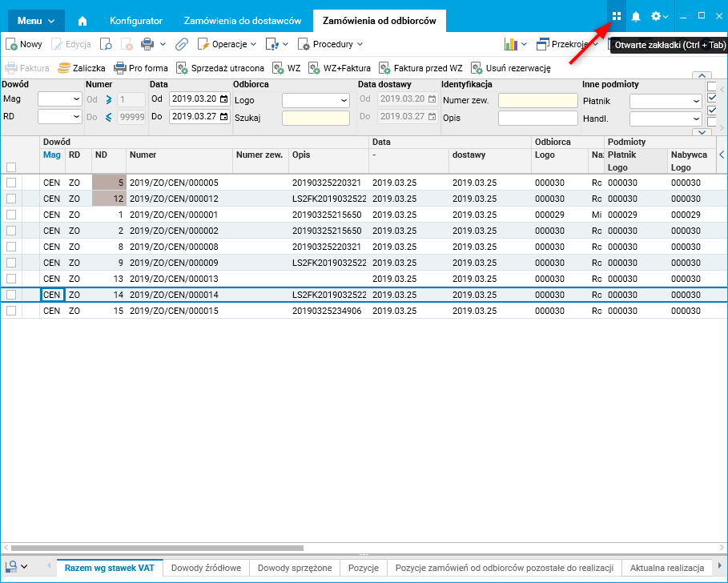This screenshot has height=583, width=728.
Task: Switch to Zamówienia do dostawców tab
Action: click(x=242, y=21)
